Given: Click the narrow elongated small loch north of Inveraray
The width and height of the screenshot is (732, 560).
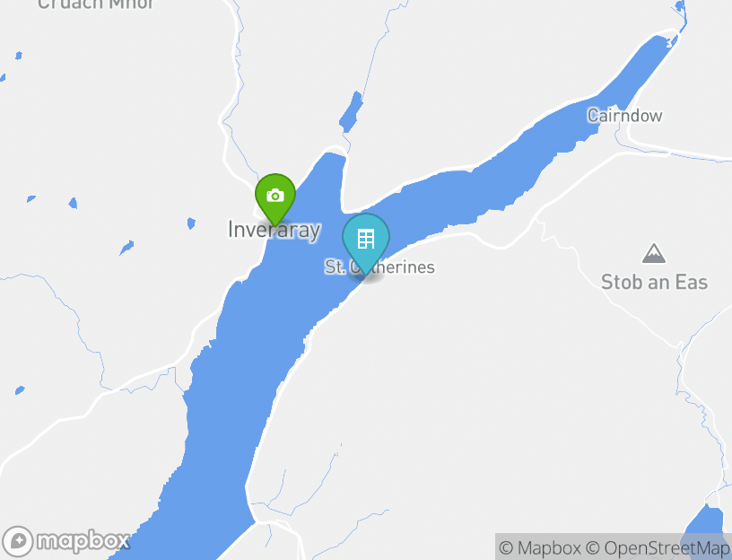Looking at the screenshot, I should click(x=351, y=112).
